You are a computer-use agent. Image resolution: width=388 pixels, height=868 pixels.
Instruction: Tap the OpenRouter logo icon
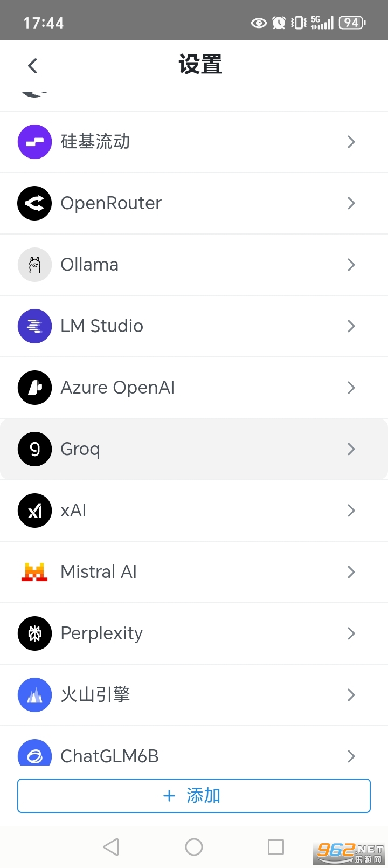click(x=34, y=203)
